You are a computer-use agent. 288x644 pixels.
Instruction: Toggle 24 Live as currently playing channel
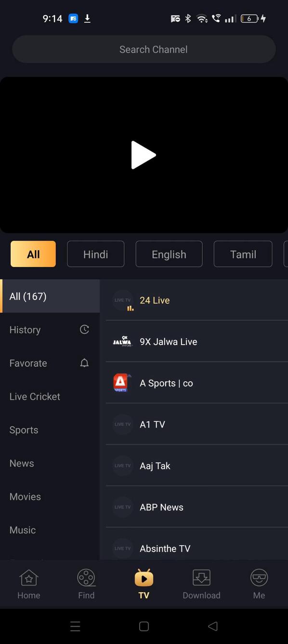click(x=155, y=300)
